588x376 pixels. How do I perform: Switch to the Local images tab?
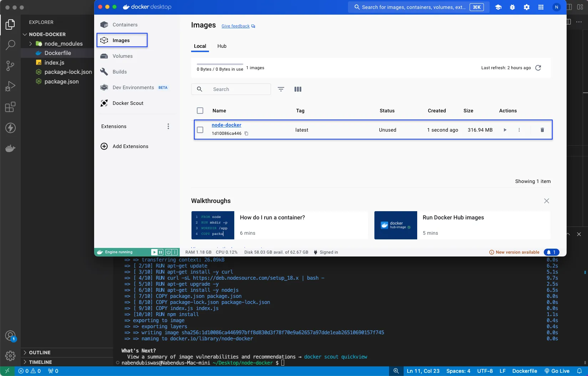(x=200, y=46)
